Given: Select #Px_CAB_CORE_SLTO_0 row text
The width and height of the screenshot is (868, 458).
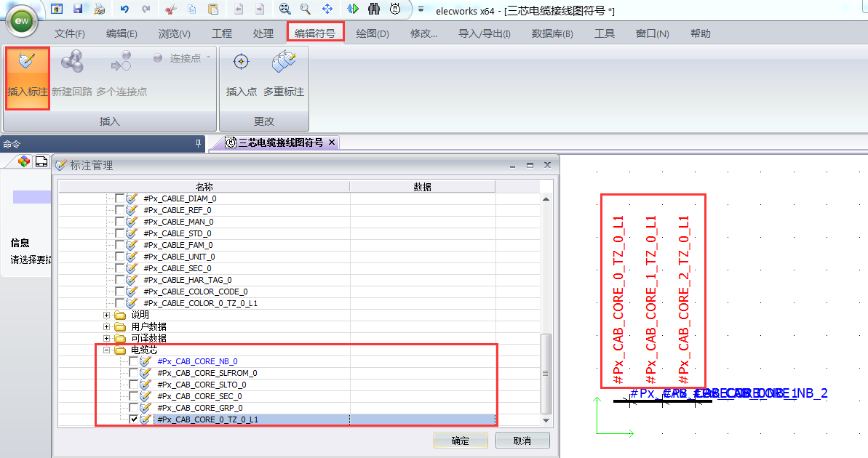Looking at the screenshot, I should [x=202, y=385].
